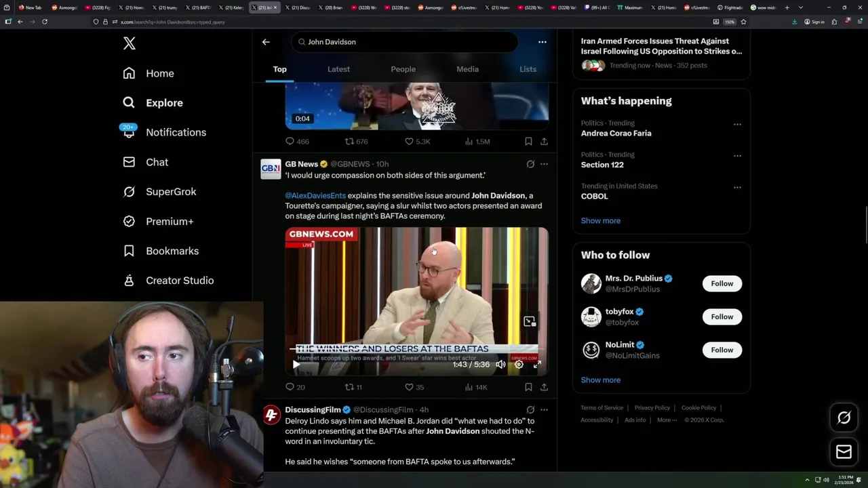The height and width of the screenshot is (488, 868).
Task: Like GB News post with 35 likes
Action: pos(414,387)
